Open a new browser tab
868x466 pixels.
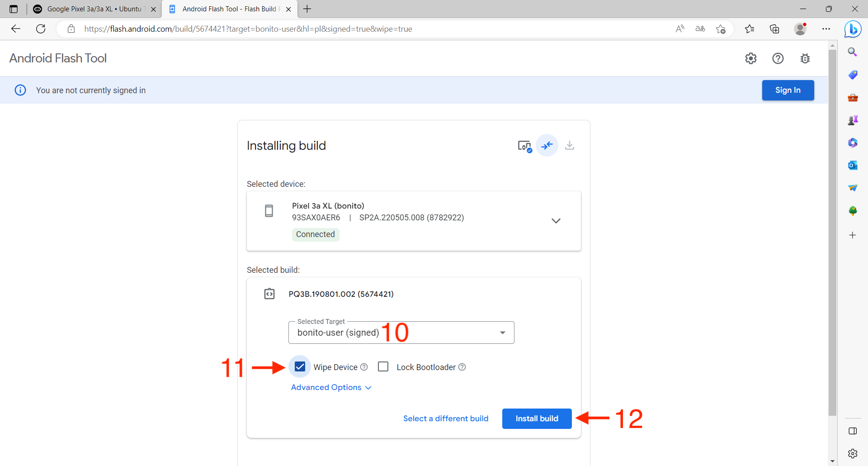tap(307, 9)
